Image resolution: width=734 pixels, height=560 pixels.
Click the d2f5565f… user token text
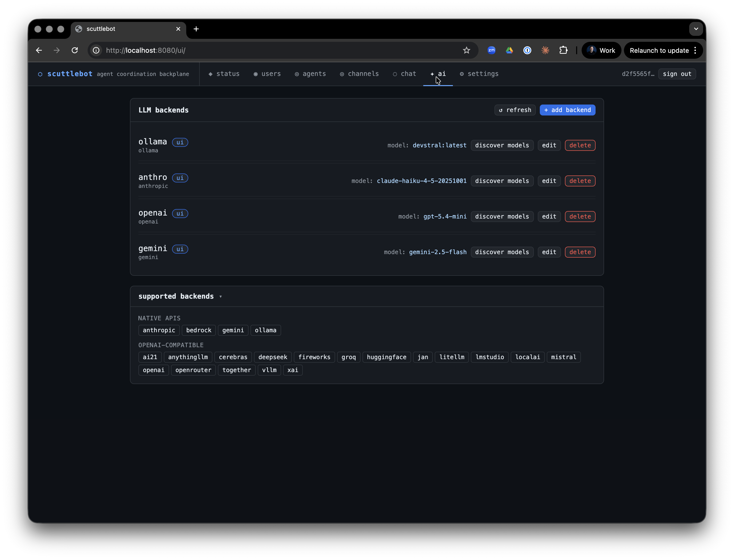638,74
